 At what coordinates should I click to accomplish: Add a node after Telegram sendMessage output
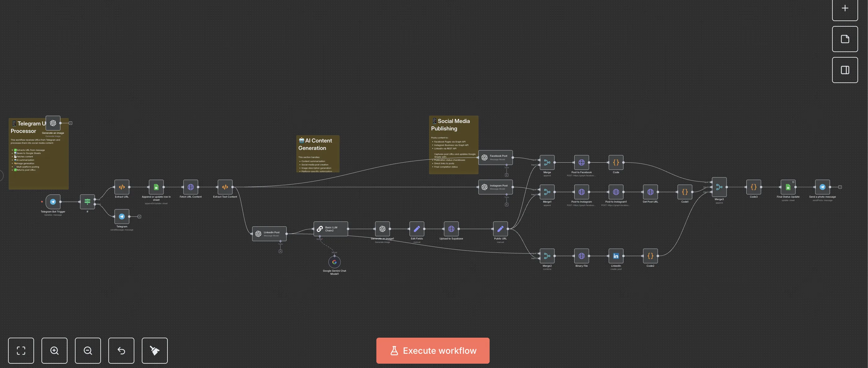click(x=139, y=217)
